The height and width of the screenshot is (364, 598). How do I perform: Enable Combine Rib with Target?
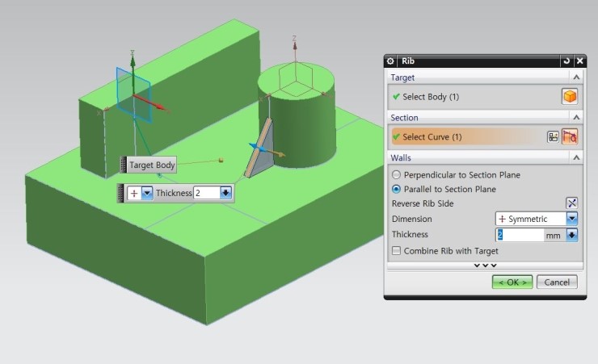point(396,250)
